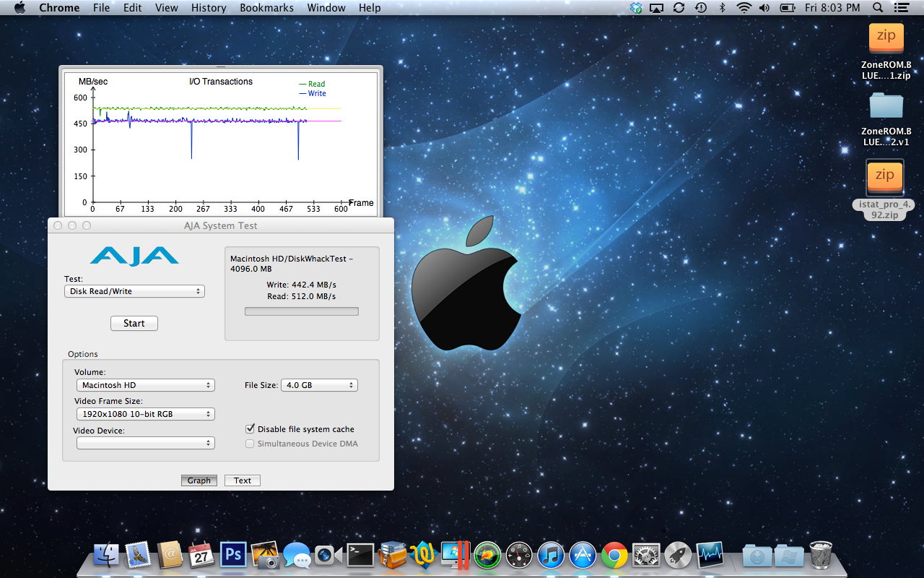Open iPhoto in the dock
Viewport: 924px width, 578px height.
[x=265, y=555]
